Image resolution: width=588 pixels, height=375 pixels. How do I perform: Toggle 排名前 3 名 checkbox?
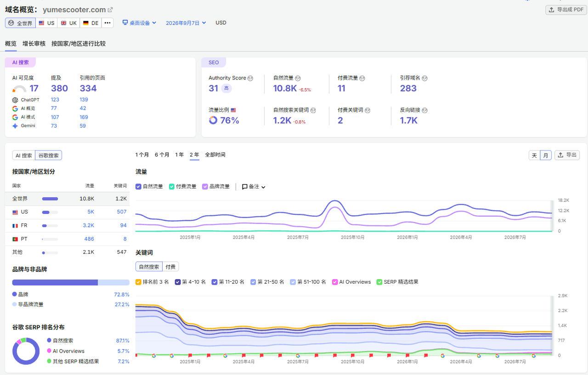click(x=138, y=282)
